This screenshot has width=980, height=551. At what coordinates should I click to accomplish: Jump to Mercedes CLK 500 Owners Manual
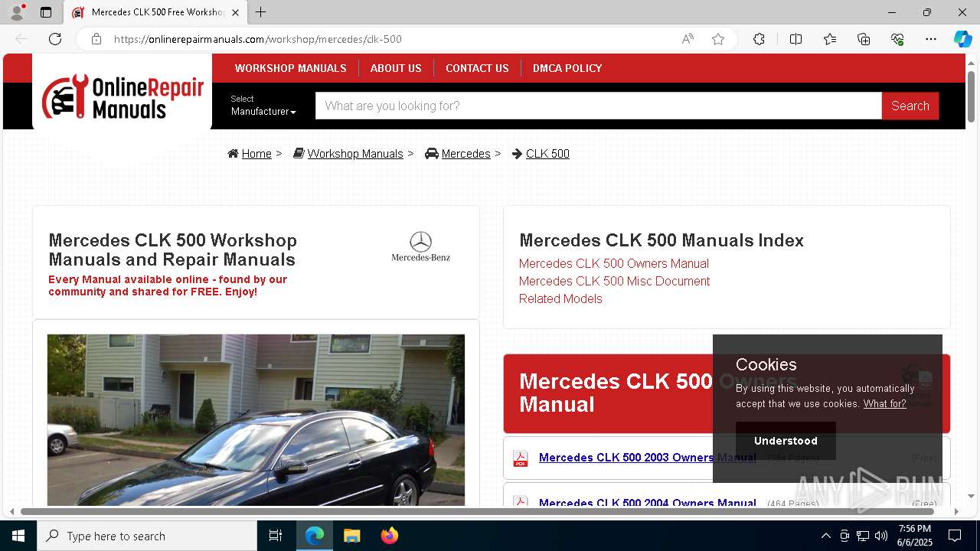coord(614,263)
